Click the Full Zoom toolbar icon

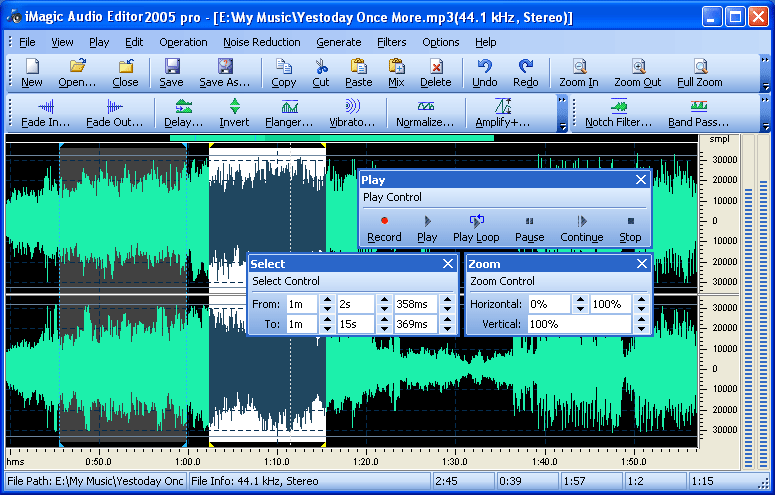(x=700, y=73)
